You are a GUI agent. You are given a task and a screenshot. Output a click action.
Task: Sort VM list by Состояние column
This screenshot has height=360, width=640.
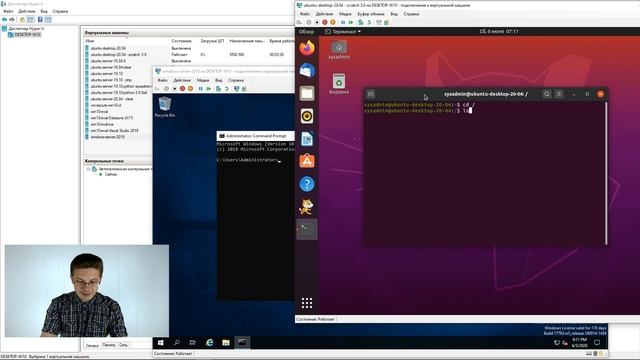click(x=181, y=41)
